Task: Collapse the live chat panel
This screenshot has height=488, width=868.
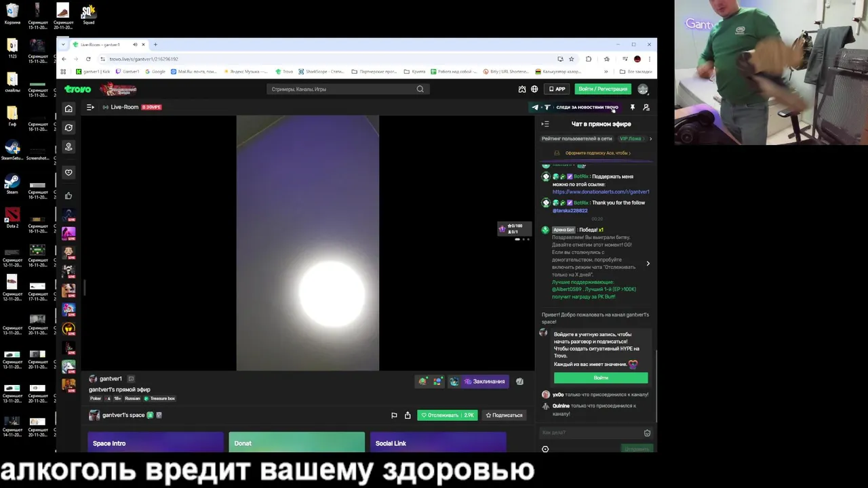Action: click(545, 124)
